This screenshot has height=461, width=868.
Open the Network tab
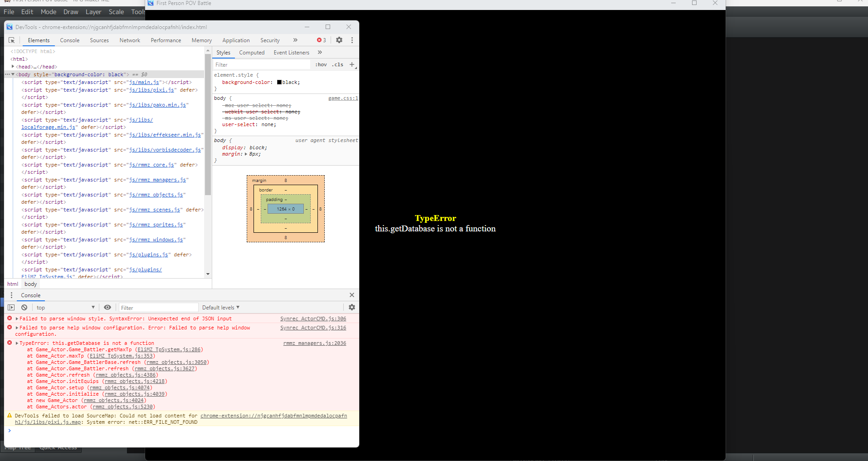130,40
